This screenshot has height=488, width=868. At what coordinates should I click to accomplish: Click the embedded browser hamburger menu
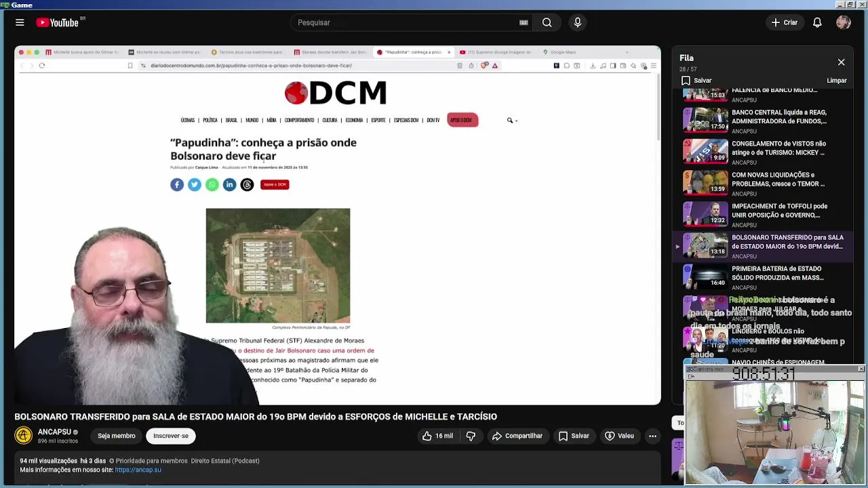(653, 66)
